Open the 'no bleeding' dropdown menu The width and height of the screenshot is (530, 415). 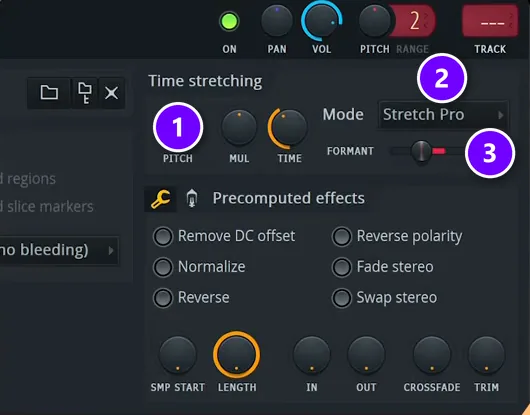(x=58, y=250)
